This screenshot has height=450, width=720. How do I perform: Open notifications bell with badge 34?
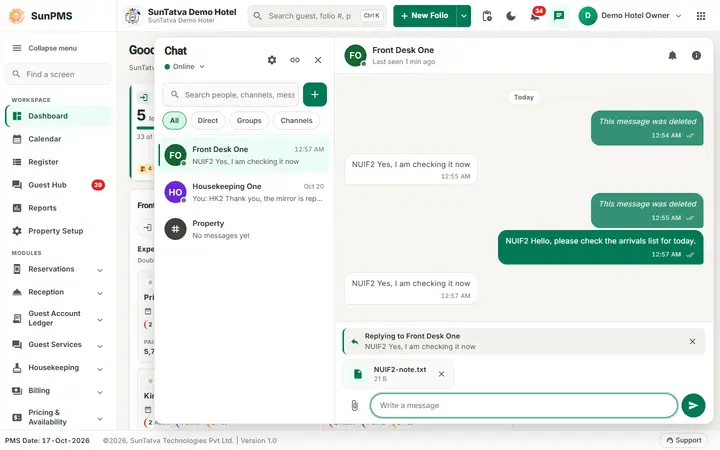(535, 16)
